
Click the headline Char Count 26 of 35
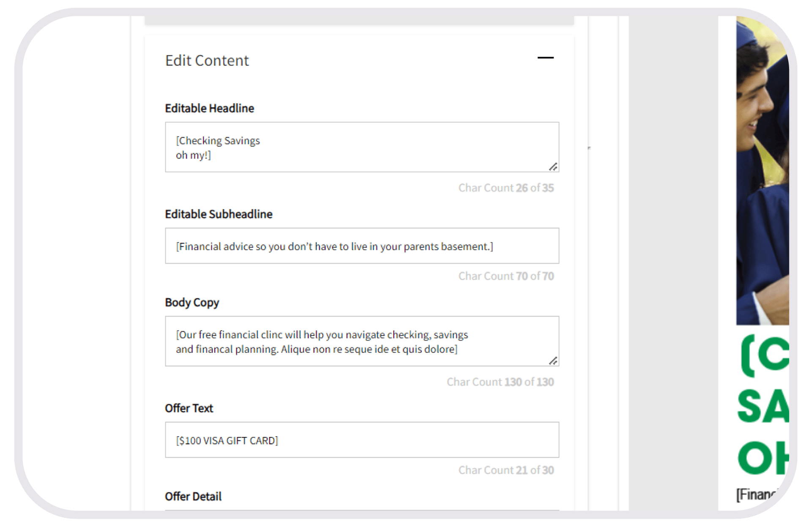click(506, 188)
